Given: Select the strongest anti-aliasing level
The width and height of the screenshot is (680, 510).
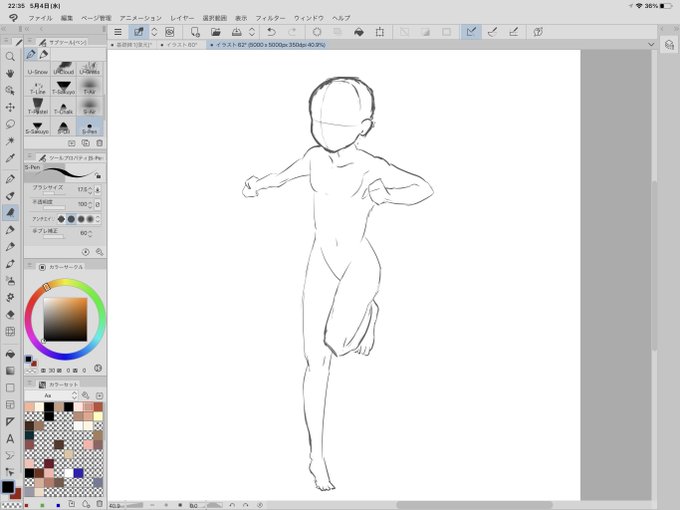Looking at the screenshot, I should (90, 219).
